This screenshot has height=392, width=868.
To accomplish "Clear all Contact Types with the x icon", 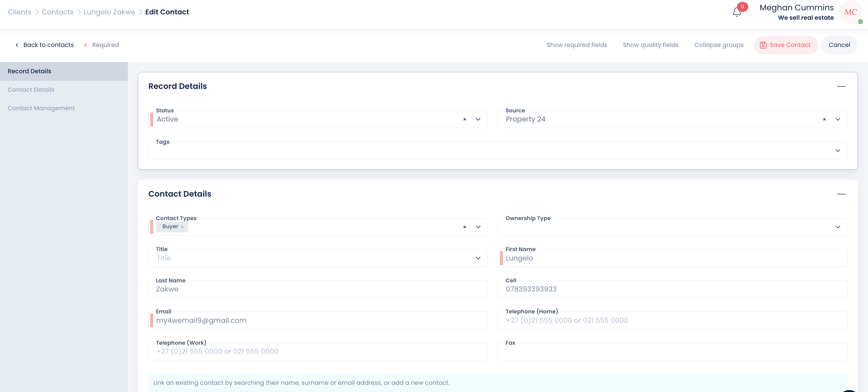I will pos(465,227).
